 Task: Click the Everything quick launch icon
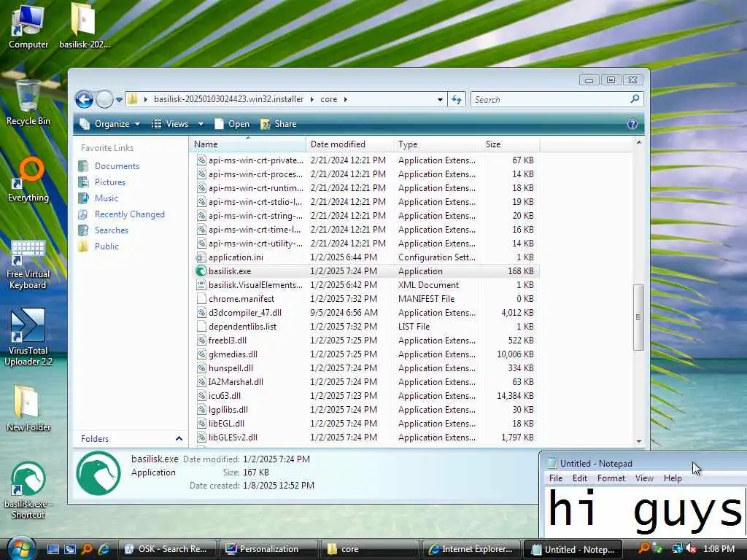(87, 549)
